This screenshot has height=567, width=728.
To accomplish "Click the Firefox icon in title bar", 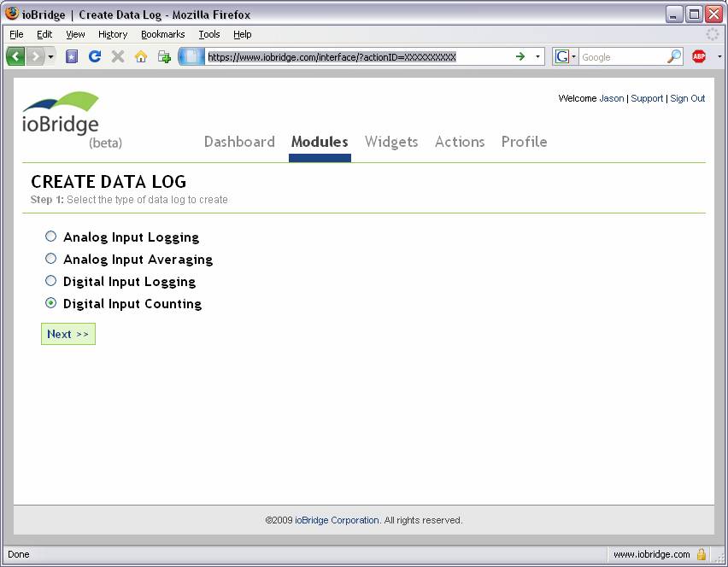I will click(x=12, y=14).
